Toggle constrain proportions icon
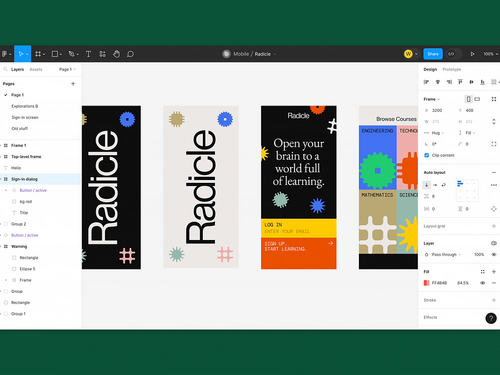The height and width of the screenshot is (375, 500). [494, 121]
